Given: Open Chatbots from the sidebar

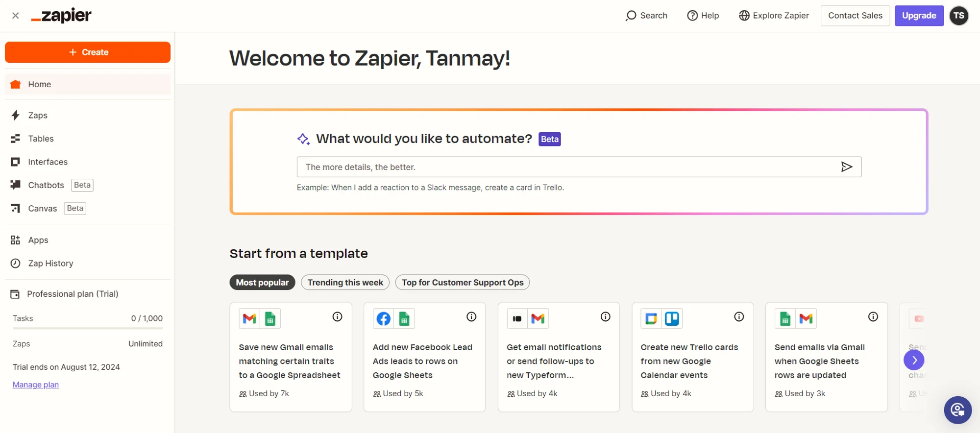Looking at the screenshot, I should click(88, 185).
